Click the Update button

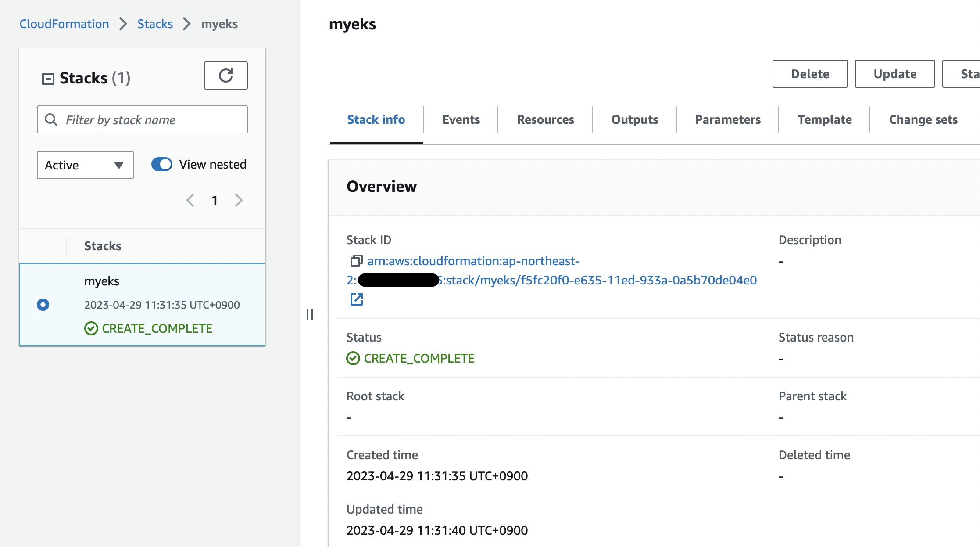[895, 74]
